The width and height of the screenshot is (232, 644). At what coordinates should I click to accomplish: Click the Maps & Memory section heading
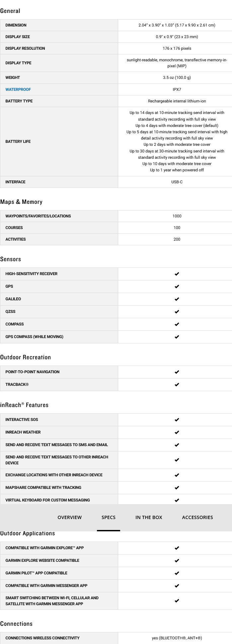point(21,202)
